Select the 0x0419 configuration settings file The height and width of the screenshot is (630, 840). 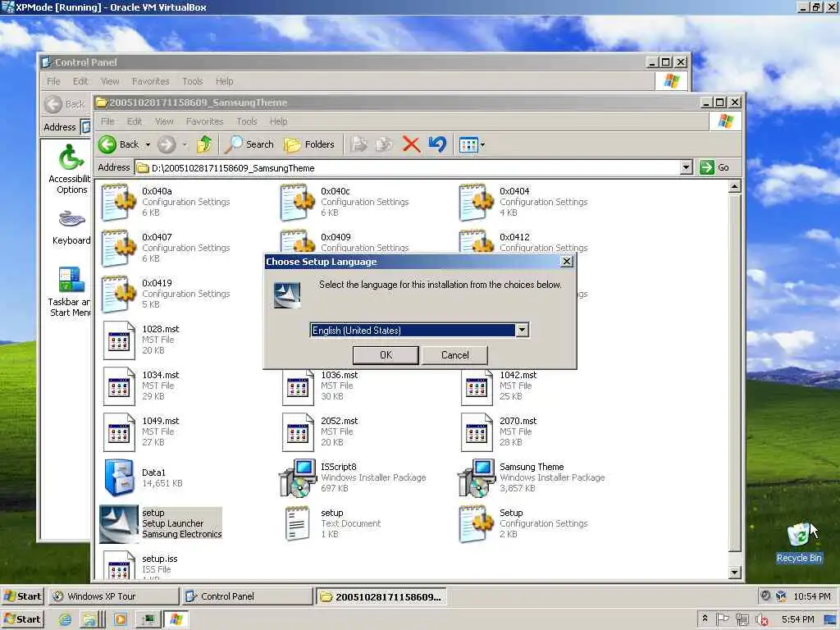[x=166, y=294]
